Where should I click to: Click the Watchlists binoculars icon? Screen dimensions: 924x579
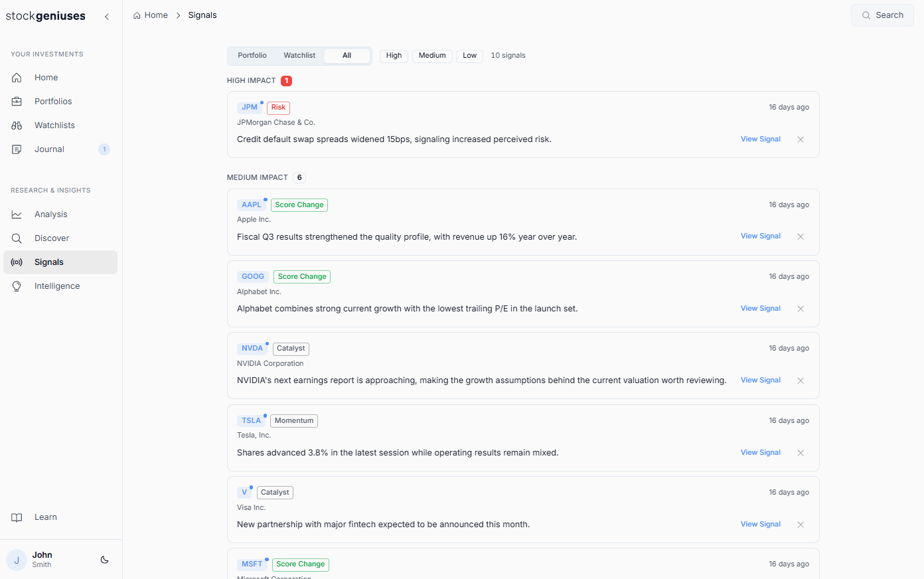click(17, 125)
